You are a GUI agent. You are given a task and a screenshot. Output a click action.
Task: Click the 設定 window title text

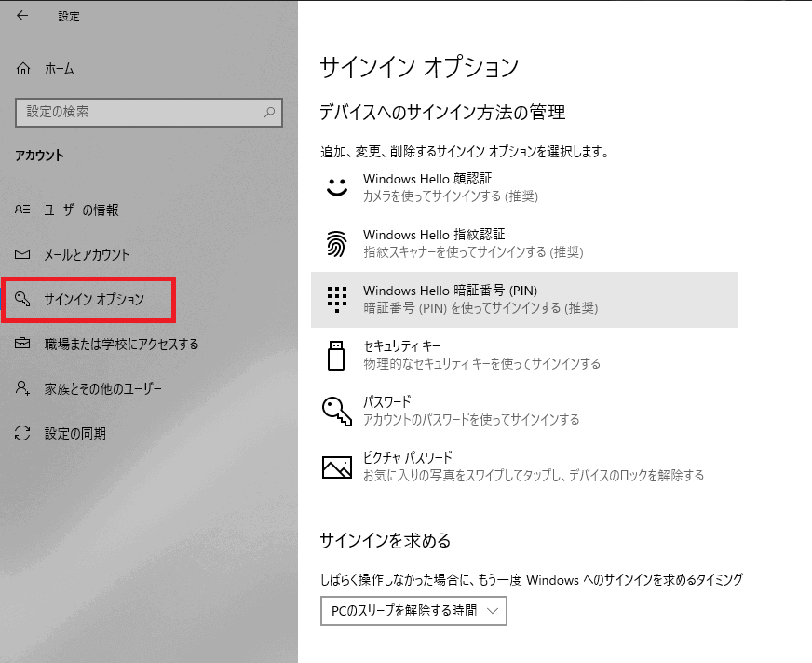[x=69, y=17]
